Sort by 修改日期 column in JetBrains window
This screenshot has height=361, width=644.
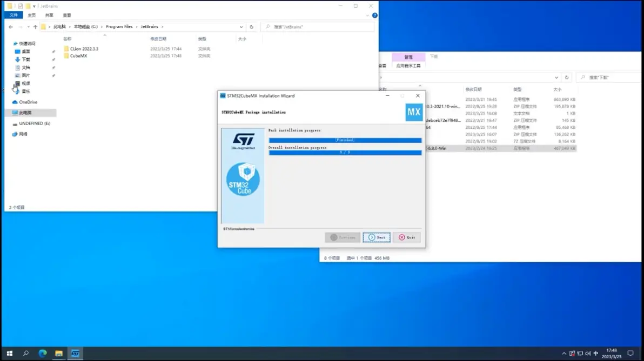pyautogui.click(x=158, y=39)
